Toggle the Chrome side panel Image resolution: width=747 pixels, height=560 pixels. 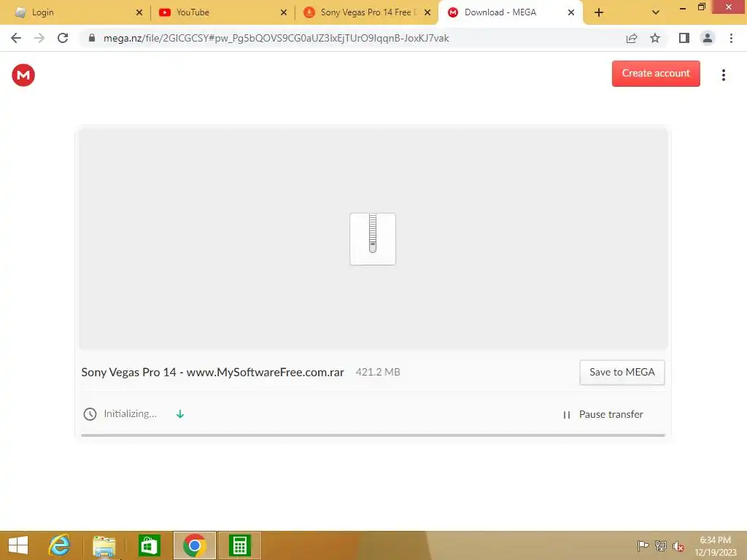(x=684, y=38)
